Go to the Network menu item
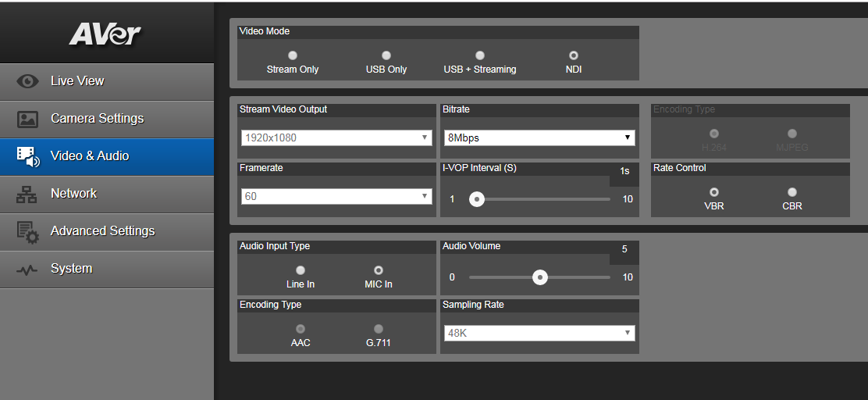The image size is (868, 400). tap(74, 194)
